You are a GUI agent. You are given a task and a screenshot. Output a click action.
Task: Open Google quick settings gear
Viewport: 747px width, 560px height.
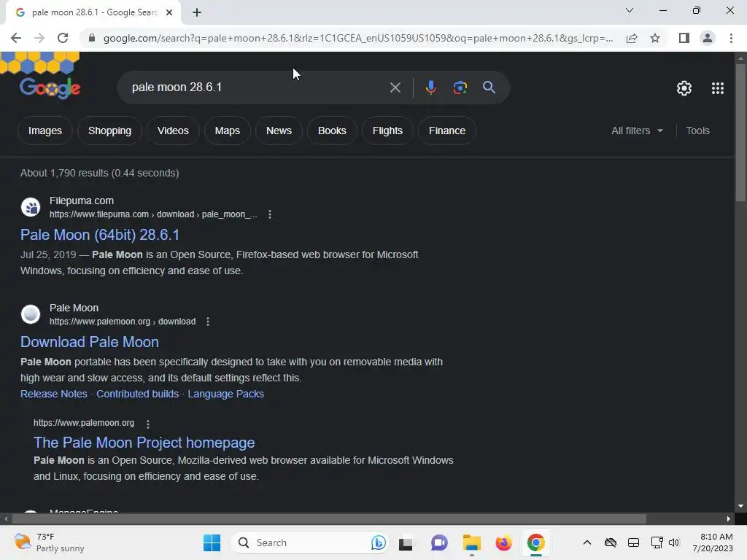tap(684, 88)
